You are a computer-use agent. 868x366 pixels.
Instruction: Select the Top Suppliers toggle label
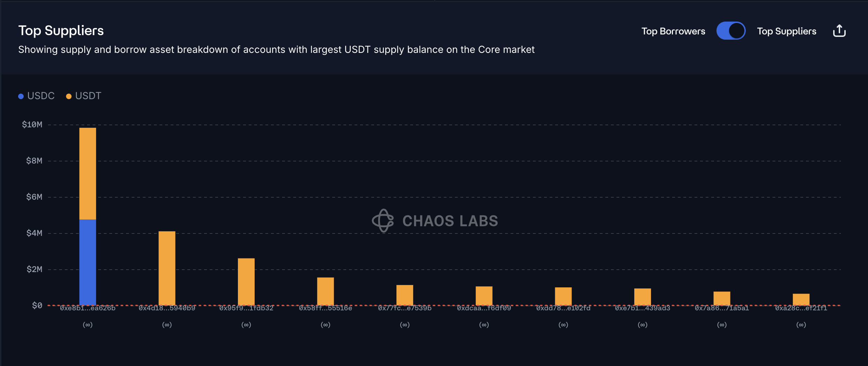tap(786, 31)
